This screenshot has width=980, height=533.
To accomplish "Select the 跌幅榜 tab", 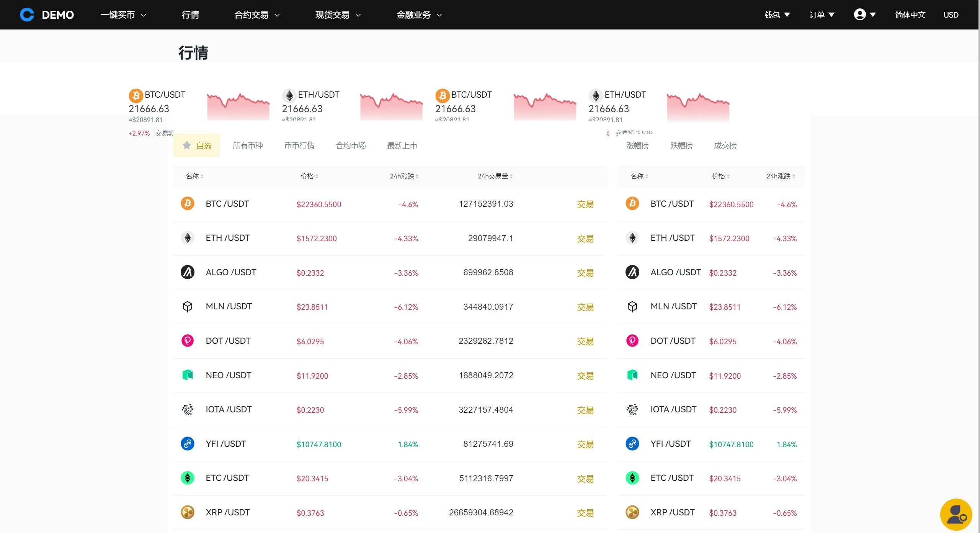I will click(681, 146).
